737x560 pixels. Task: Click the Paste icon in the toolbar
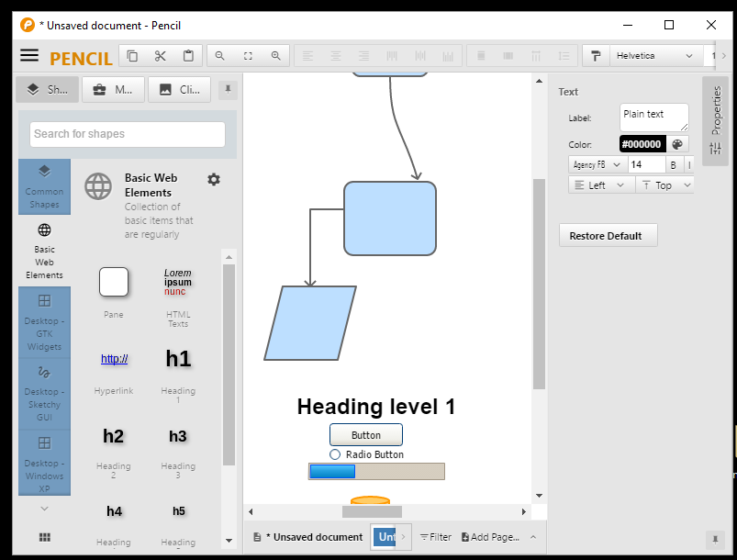186,55
